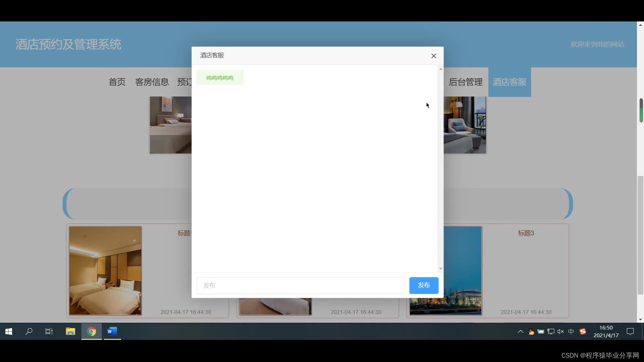Open the 标题3 news title link

pos(526,233)
